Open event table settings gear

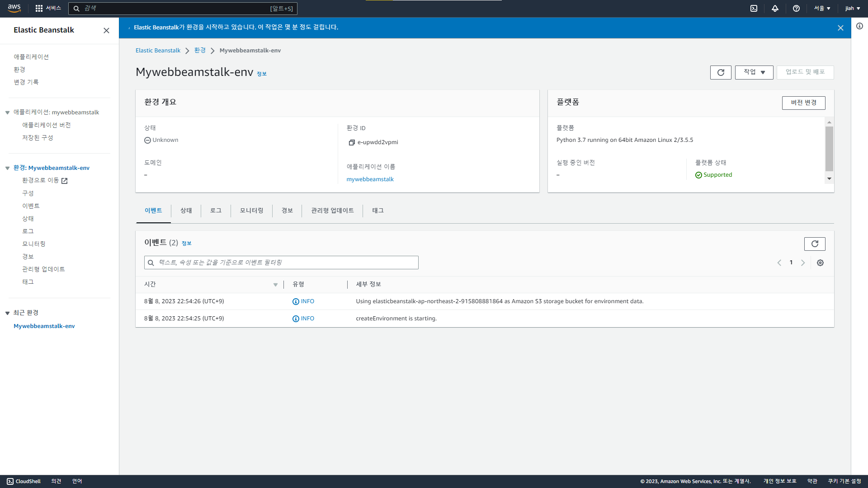point(820,263)
